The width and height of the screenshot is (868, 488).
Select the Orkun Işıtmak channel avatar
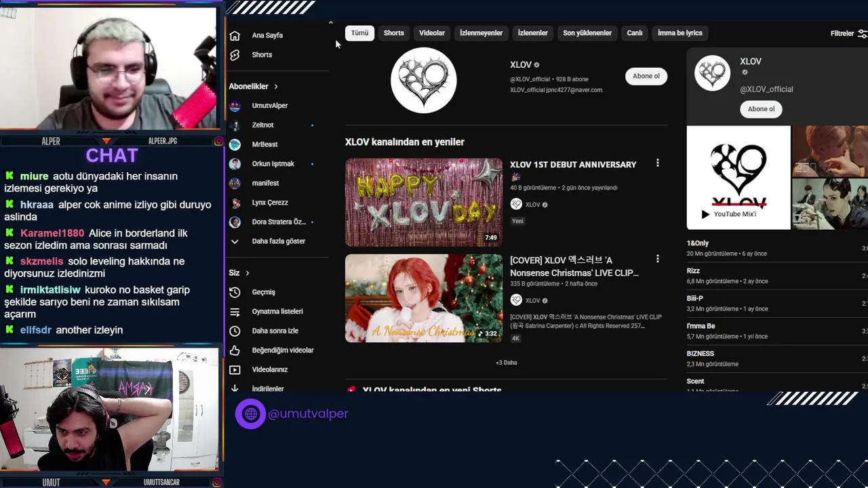pyautogui.click(x=235, y=164)
